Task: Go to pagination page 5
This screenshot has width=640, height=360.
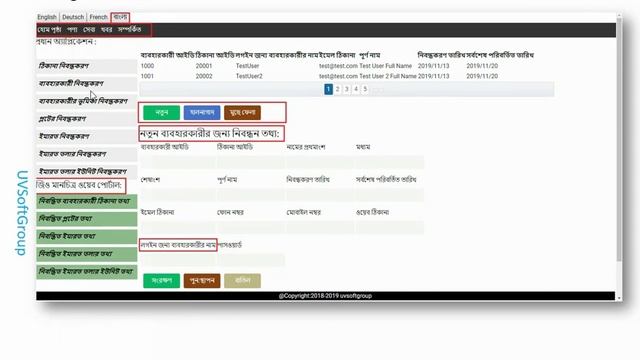Action: pos(365,89)
